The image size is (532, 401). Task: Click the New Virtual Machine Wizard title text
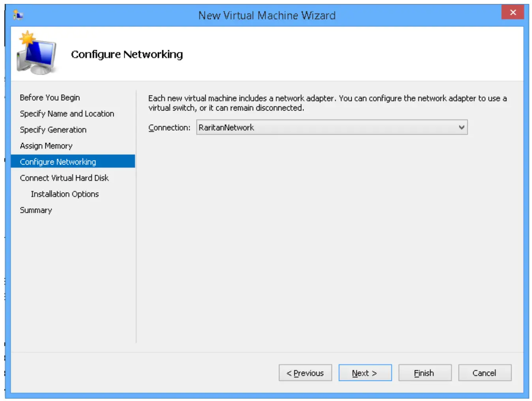click(x=267, y=15)
